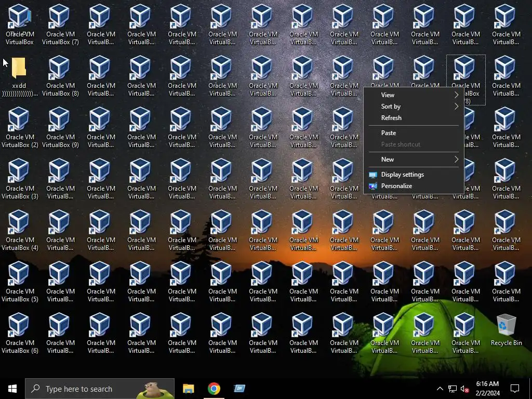
Task: Click the taskbar search box
Action: [100, 389]
